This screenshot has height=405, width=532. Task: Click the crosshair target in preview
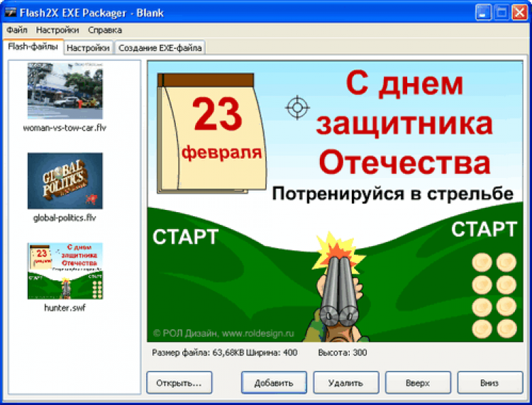pyautogui.click(x=297, y=108)
